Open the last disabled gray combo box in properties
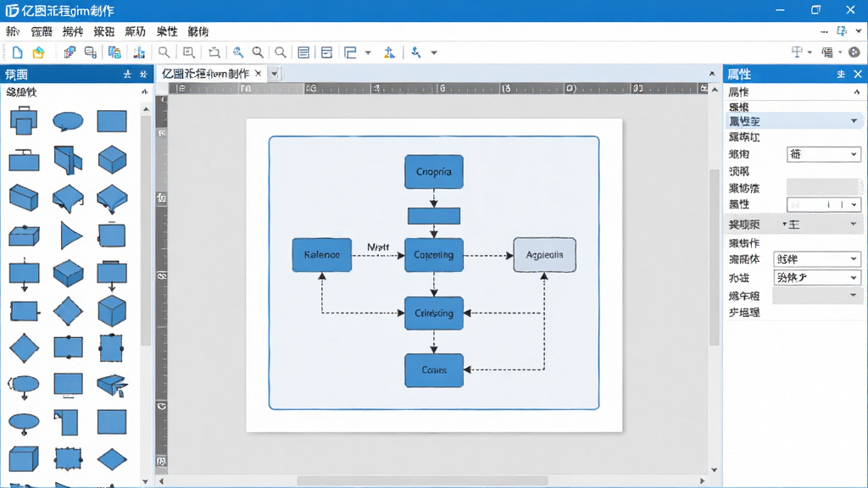The width and height of the screenshot is (868, 488). (x=816, y=296)
